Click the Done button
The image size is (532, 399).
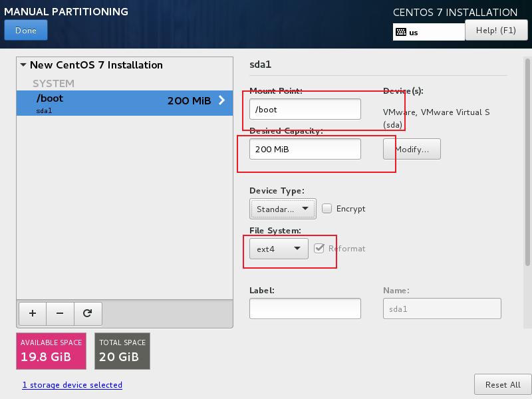point(26,31)
